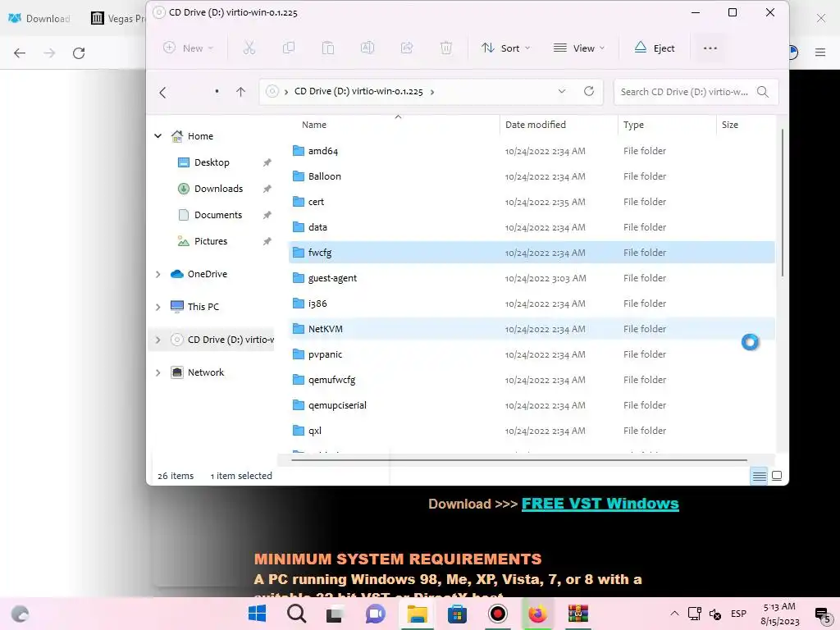Image resolution: width=840 pixels, height=630 pixels.
Task: Open browser hamburger menu
Action: click(x=820, y=52)
